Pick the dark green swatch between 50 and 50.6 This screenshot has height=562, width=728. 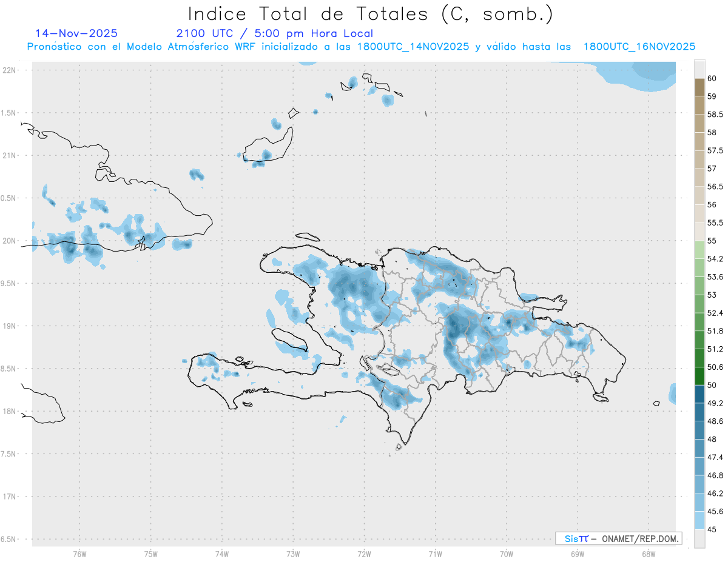(699, 376)
